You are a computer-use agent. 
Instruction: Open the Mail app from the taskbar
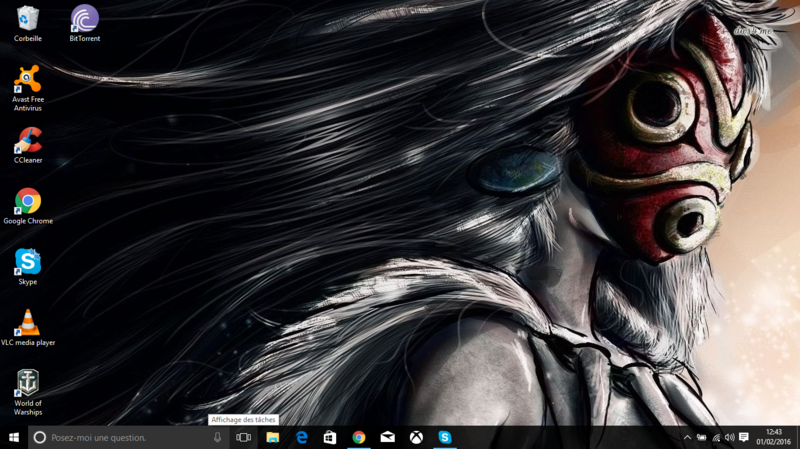[387, 438]
